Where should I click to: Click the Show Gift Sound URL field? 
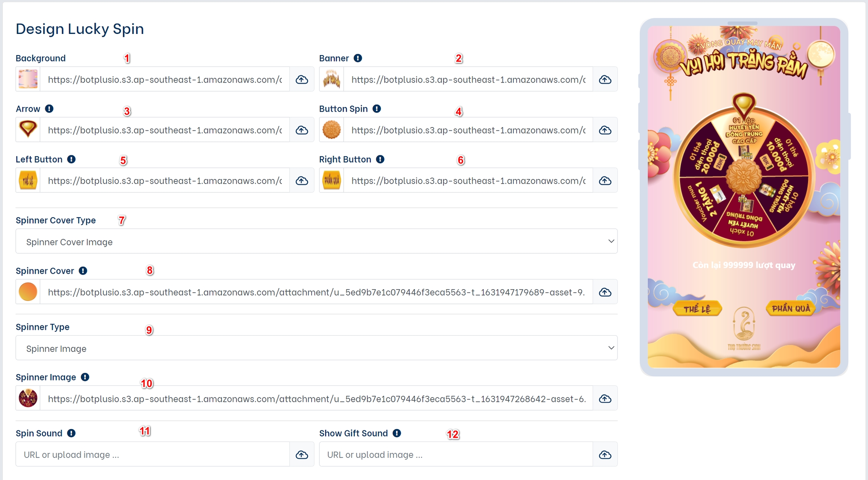point(456,455)
